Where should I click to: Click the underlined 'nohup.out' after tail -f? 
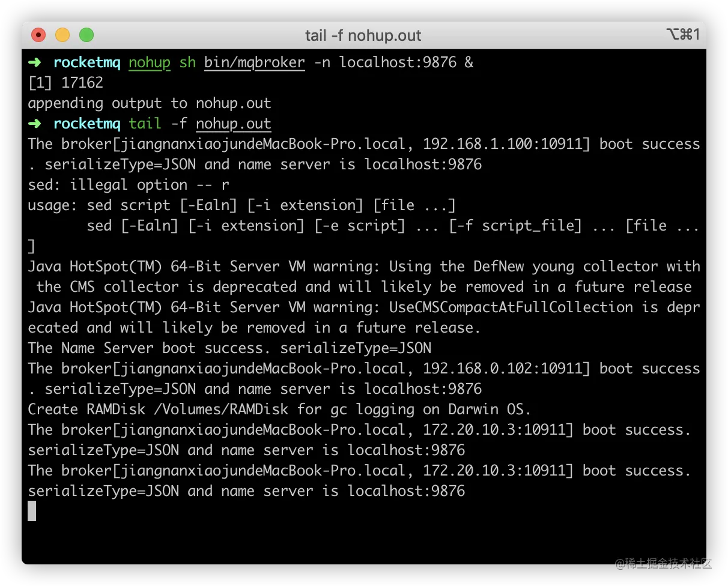[x=234, y=124]
